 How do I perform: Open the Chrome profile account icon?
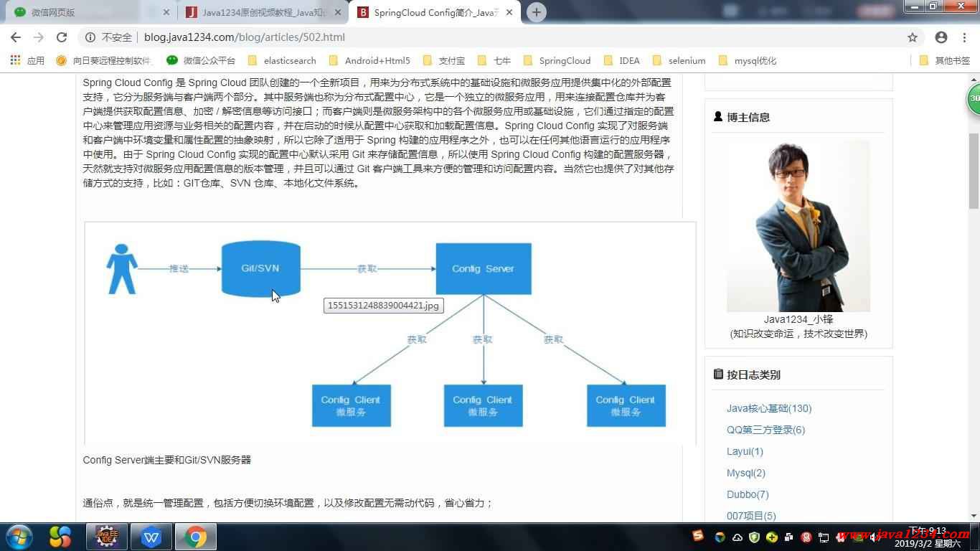(941, 37)
